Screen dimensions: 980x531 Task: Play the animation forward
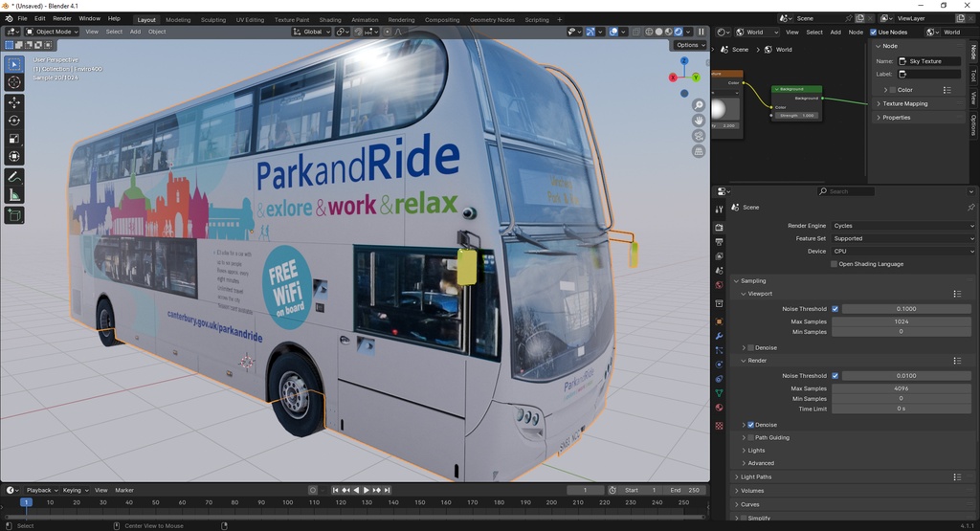pos(367,491)
